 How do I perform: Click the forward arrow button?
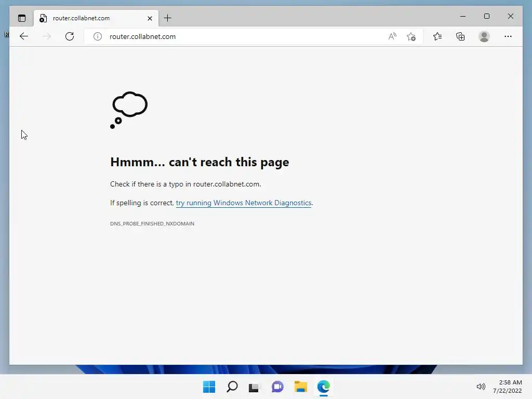pyautogui.click(x=47, y=36)
